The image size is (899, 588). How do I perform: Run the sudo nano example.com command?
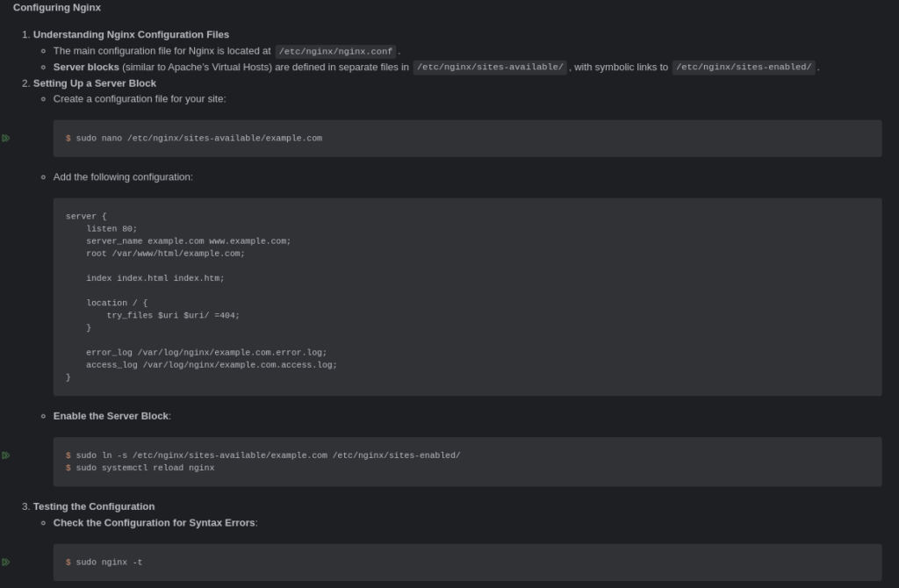point(6,138)
